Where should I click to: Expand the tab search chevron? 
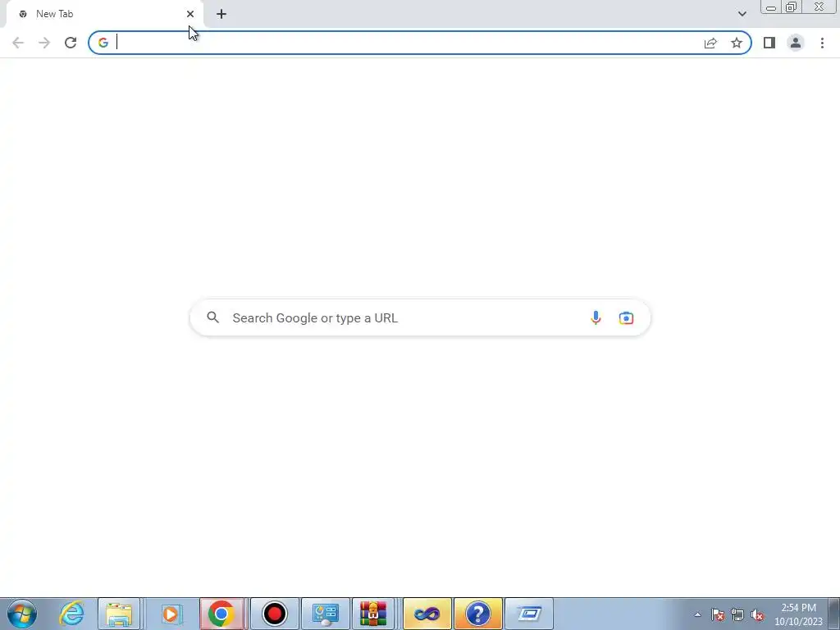(x=742, y=14)
